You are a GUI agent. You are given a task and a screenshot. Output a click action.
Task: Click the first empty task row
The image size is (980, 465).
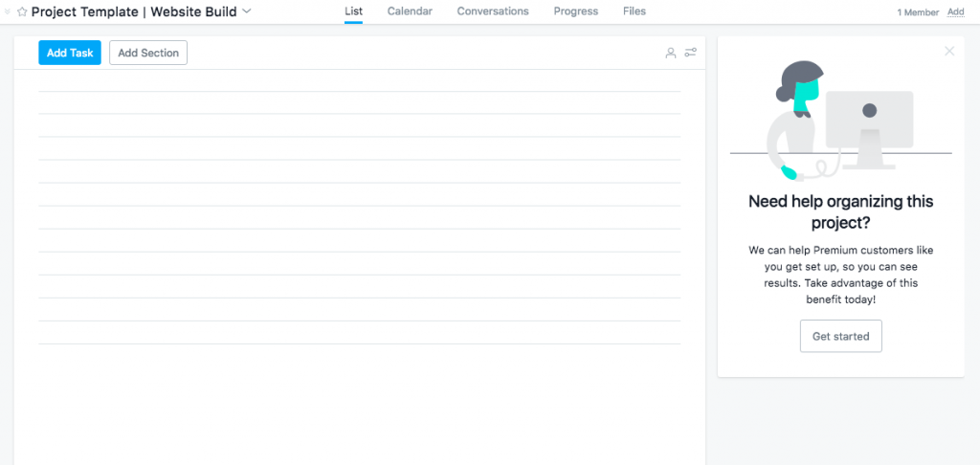(359, 80)
